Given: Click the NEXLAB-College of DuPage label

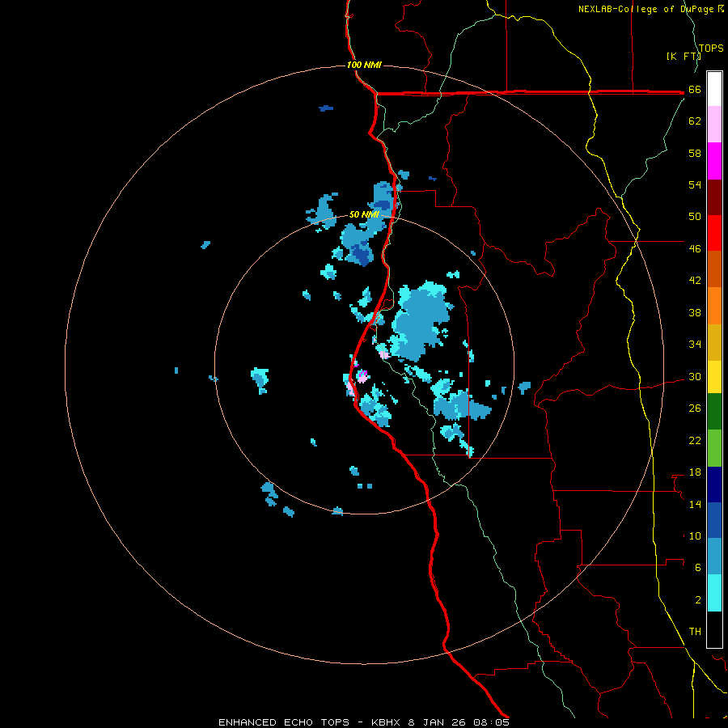Looking at the screenshot, I should click(x=645, y=9).
